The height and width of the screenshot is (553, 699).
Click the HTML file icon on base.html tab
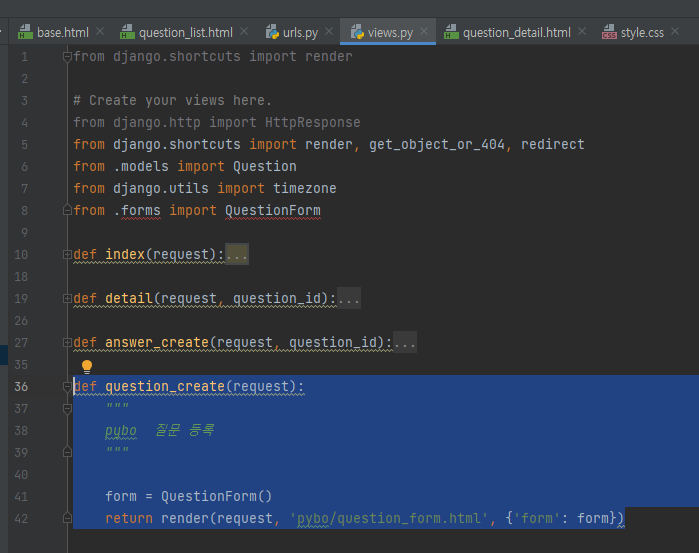coord(25,32)
